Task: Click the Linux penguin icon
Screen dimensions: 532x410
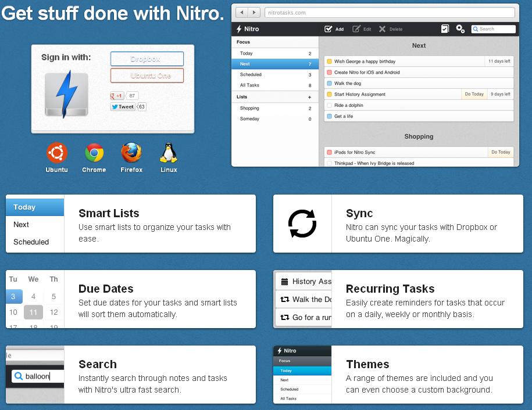Action: pos(169,153)
